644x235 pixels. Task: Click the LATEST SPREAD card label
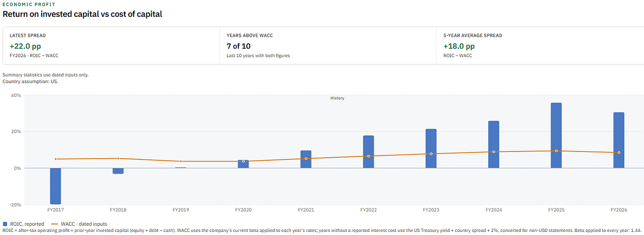pos(27,35)
